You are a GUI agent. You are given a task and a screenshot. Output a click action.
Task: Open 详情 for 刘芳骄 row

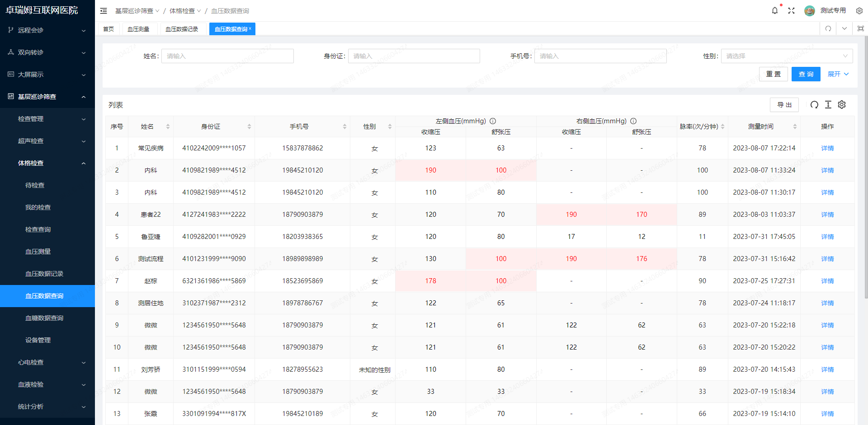click(827, 369)
